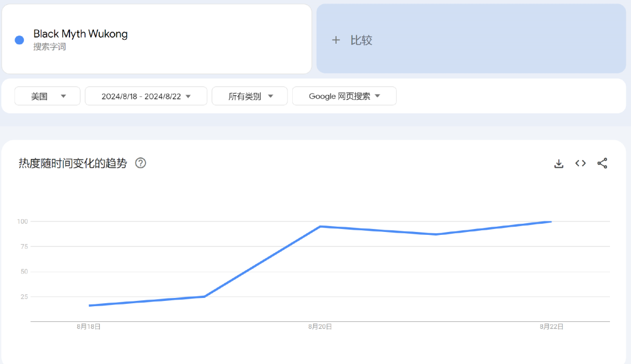This screenshot has width=631, height=364.
Task: Expand the Google 网页搜索 search type dropdown
Action: pos(344,96)
